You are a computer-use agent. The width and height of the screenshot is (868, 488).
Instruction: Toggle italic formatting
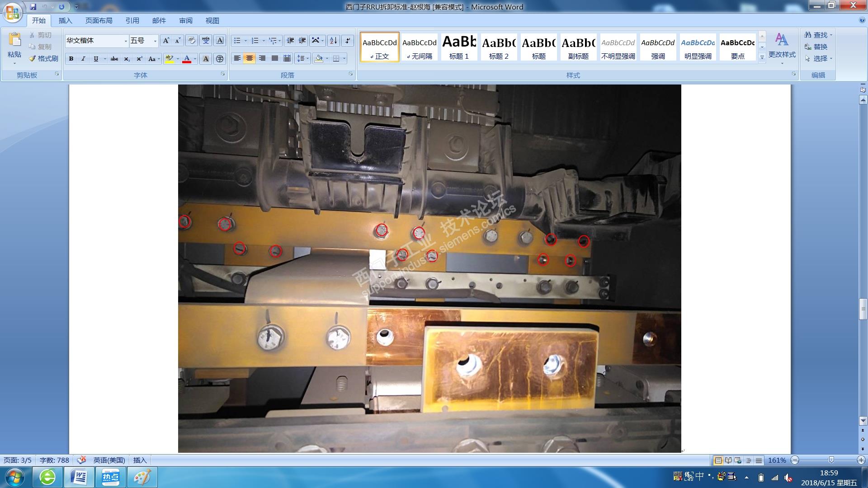pyautogui.click(x=83, y=59)
